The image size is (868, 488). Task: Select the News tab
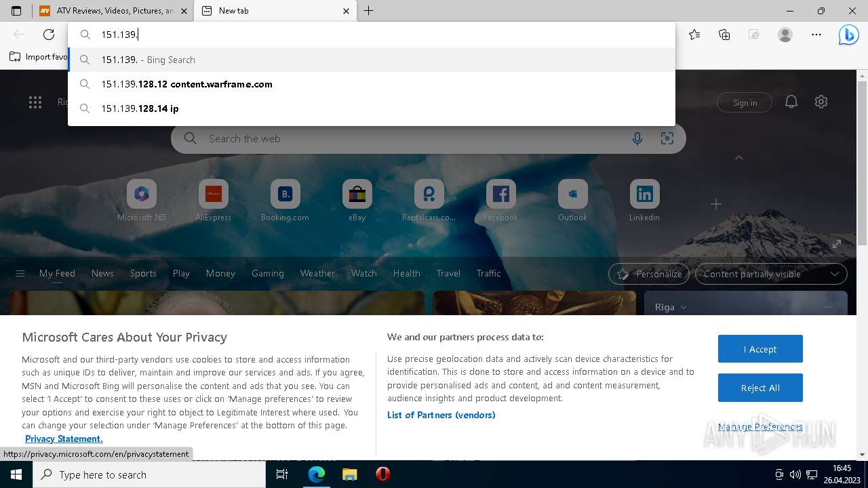102,273
